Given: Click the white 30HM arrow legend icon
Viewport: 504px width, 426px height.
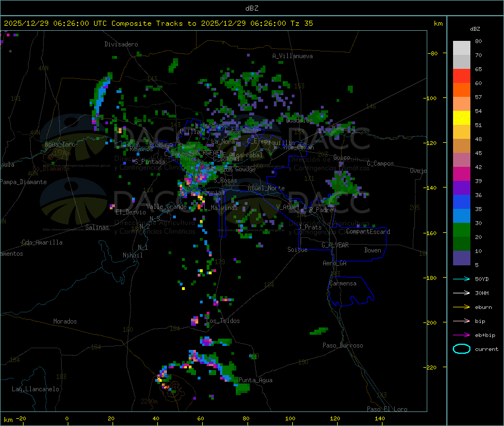Looking at the screenshot, I should (461, 293).
